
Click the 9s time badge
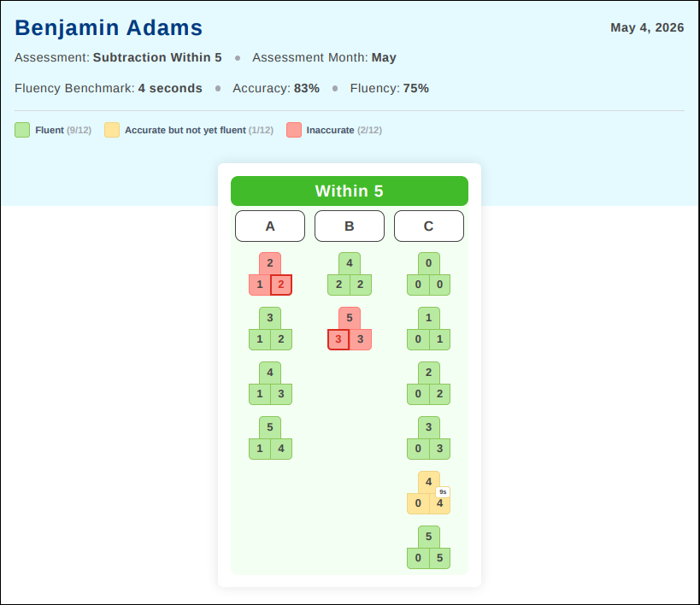pyautogui.click(x=443, y=492)
